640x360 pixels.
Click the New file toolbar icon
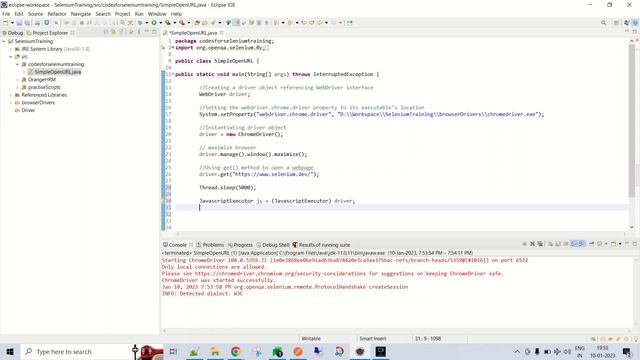(x=5, y=23)
